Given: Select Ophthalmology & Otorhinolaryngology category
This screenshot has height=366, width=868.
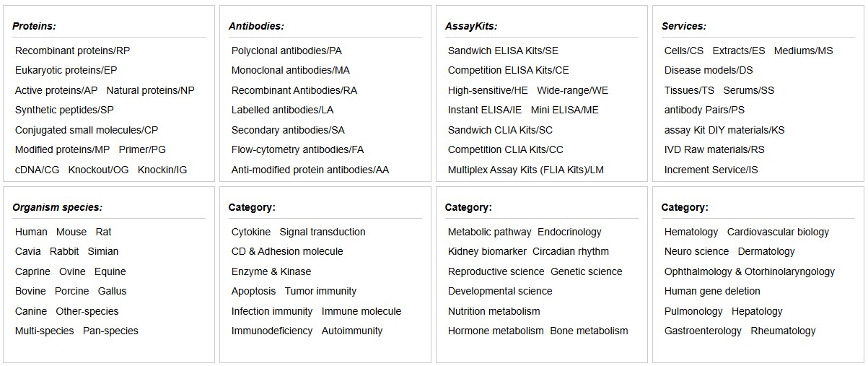Looking at the screenshot, I should tap(749, 271).
